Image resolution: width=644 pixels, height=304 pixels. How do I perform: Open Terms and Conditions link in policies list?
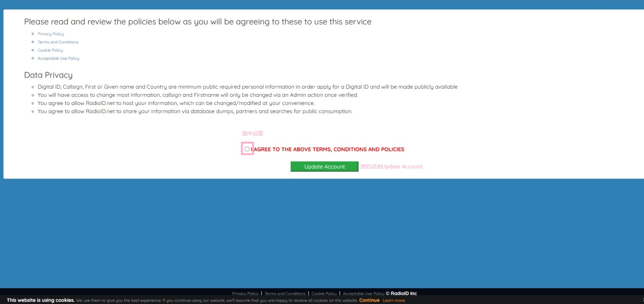point(58,42)
